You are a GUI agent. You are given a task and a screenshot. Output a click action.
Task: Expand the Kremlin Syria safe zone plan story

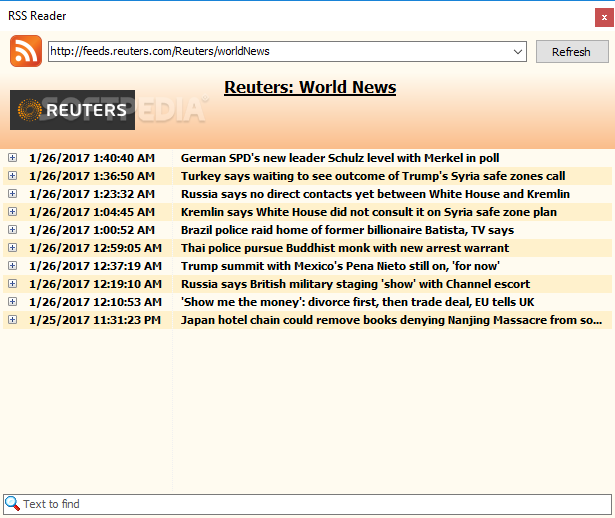pos(13,212)
